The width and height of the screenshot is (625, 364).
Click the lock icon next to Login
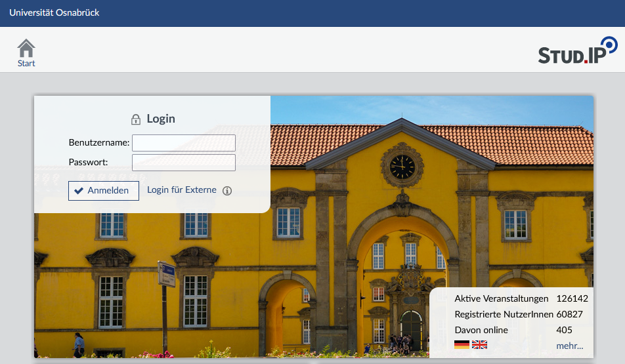tap(136, 119)
